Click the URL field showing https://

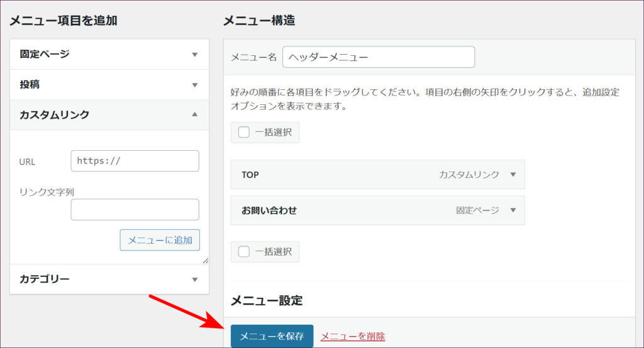[135, 161]
